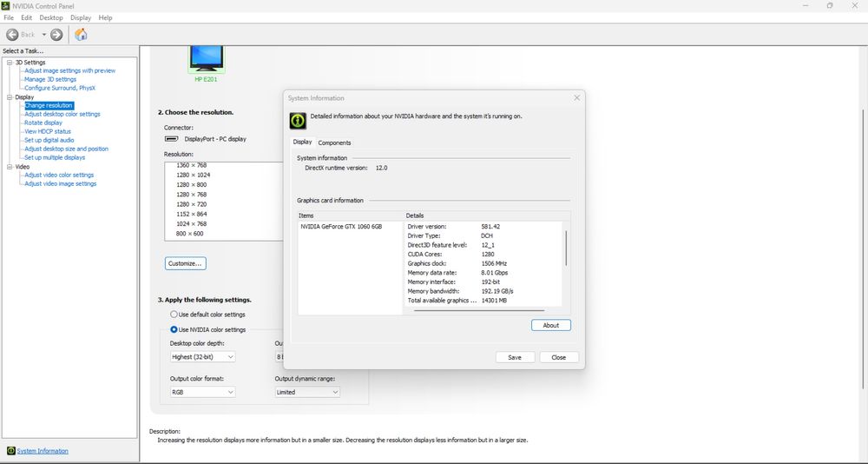Click the Memory interface row
Screen dimensions: 868x464
pos(483,282)
